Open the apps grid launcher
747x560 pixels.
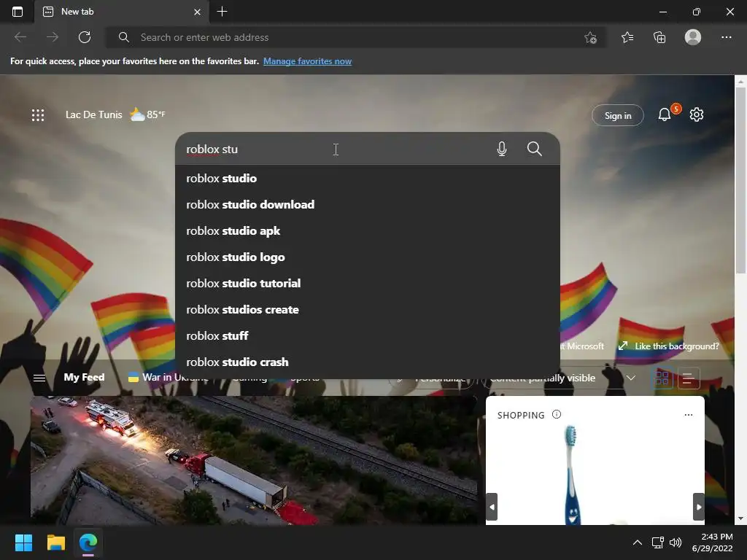point(38,114)
